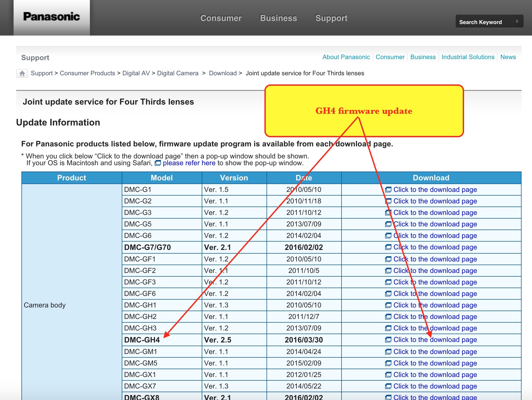This screenshot has height=400, width=532.
Task: Click popup icon in DMC-GF3 download row
Action: coord(388,282)
